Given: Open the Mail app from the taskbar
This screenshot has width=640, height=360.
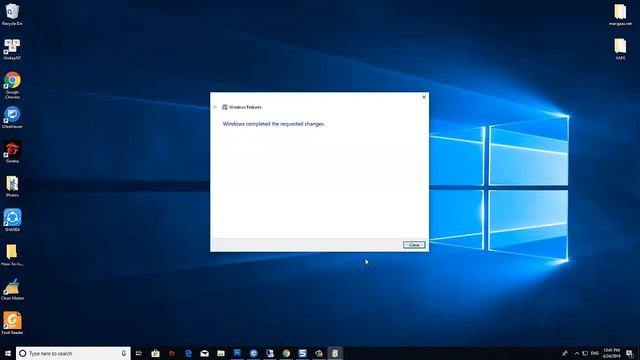Looking at the screenshot, I should 204,353.
